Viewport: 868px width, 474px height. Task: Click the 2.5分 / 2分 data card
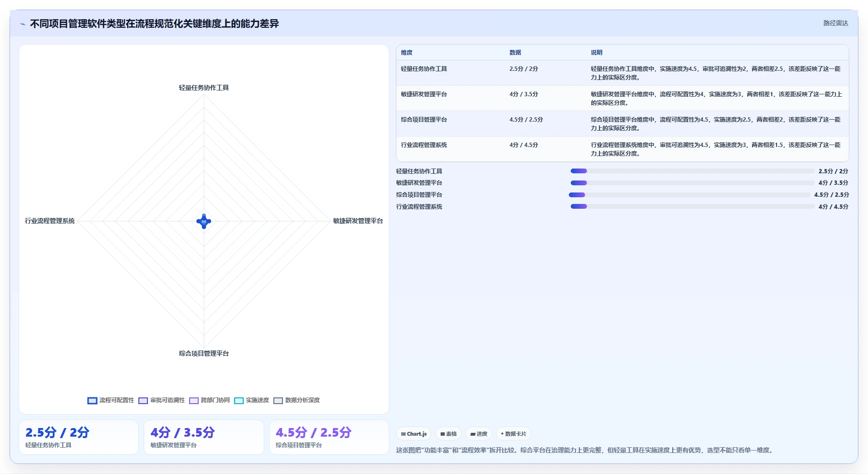click(79, 437)
